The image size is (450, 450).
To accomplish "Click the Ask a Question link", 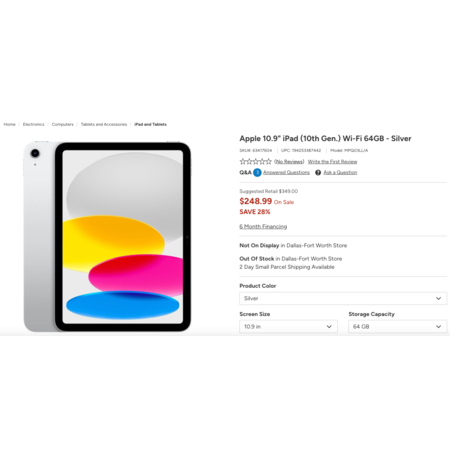I will point(340,172).
